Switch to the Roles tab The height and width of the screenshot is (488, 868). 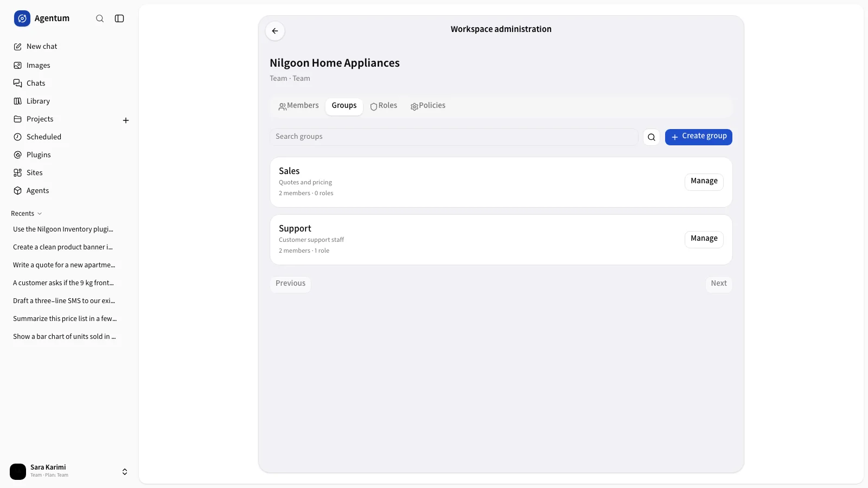point(384,106)
